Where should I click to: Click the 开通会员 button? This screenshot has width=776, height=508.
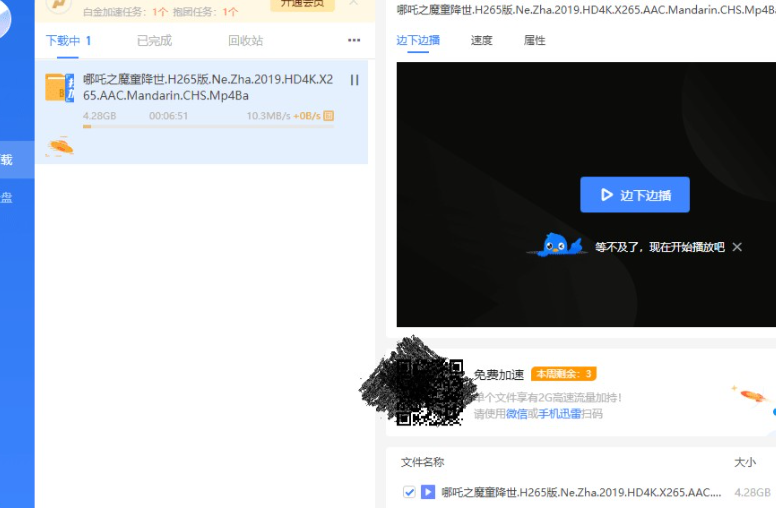(x=303, y=5)
